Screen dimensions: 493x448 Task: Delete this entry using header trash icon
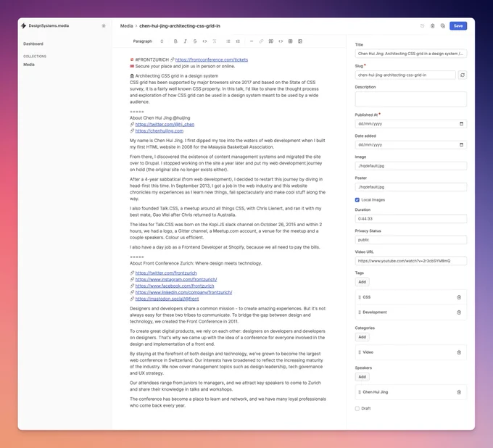433,26
